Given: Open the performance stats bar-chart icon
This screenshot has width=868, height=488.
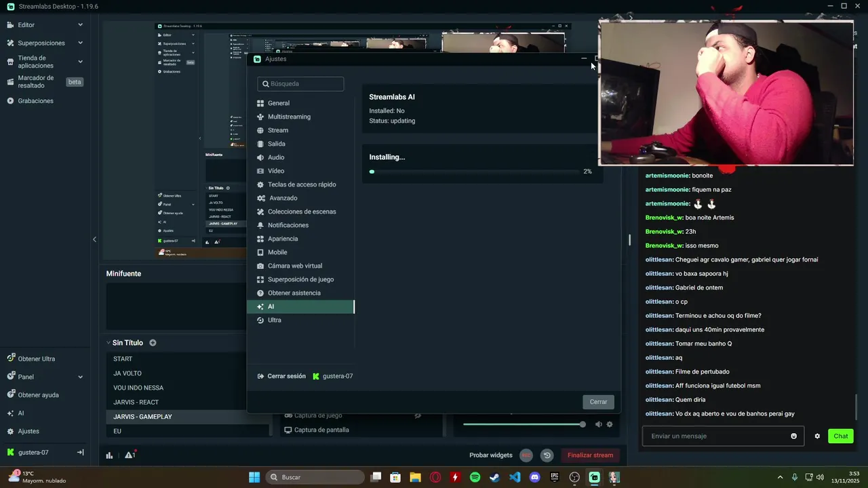Looking at the screenshot, I should (x=109, y=455).
